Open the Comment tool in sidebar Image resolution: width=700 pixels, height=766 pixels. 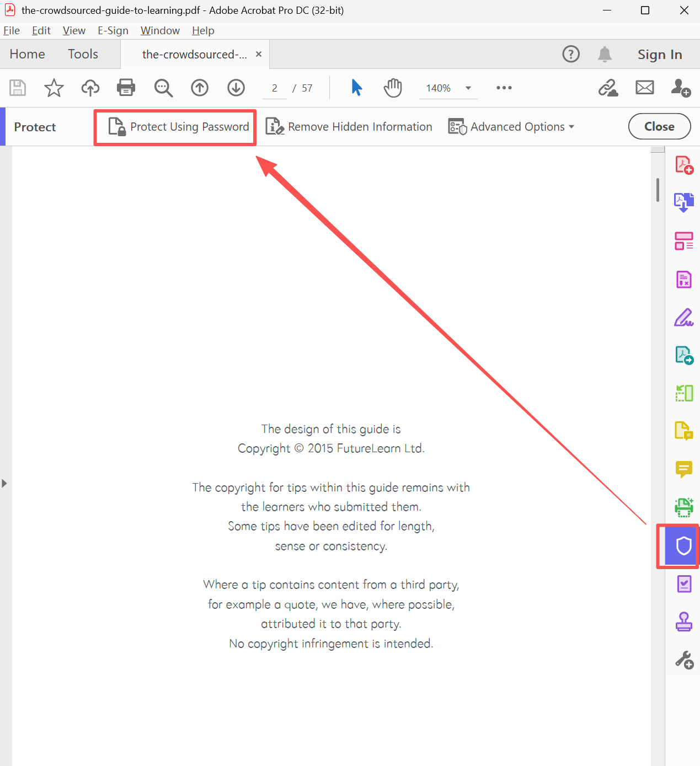[683, 469]
